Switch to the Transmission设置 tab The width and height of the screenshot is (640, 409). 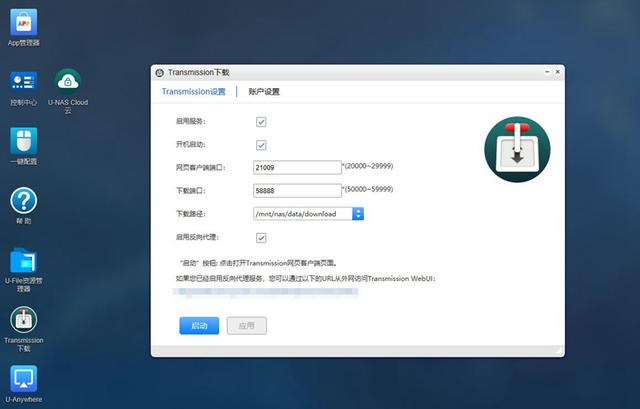pos(193,91)
